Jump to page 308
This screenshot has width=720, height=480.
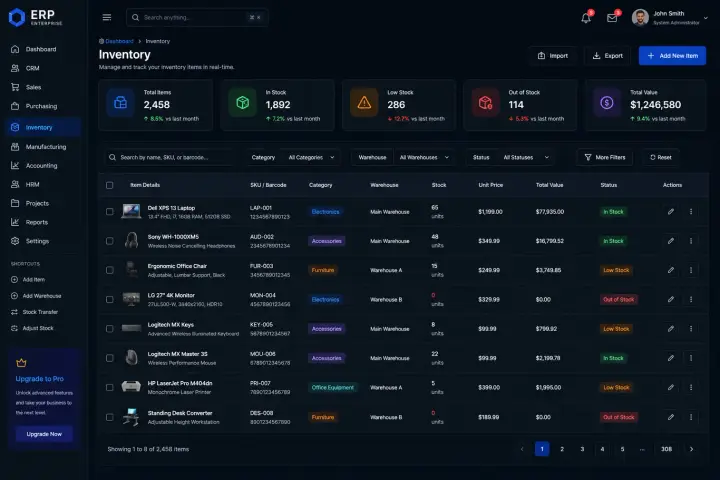coord(666,449)
